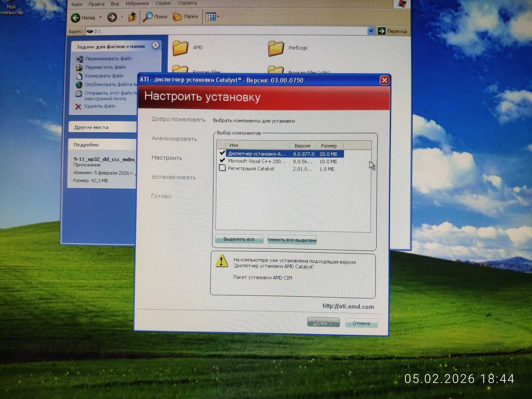Select the AMD folder in Explorer
The width and height of the screenshot is (532, 399).
[x=188, y=48]
